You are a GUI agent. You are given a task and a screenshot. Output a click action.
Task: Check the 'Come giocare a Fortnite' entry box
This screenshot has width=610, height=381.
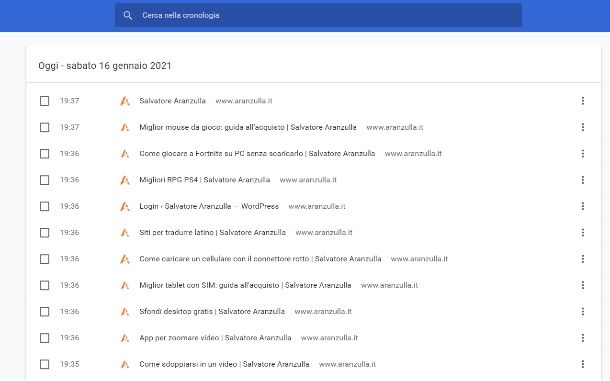pos(45,154)
